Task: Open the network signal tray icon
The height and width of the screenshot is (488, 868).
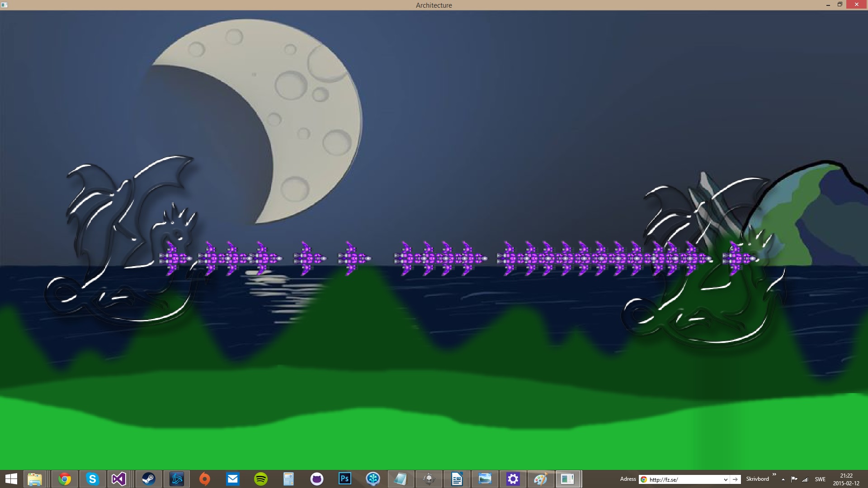Action: [805, 479]
